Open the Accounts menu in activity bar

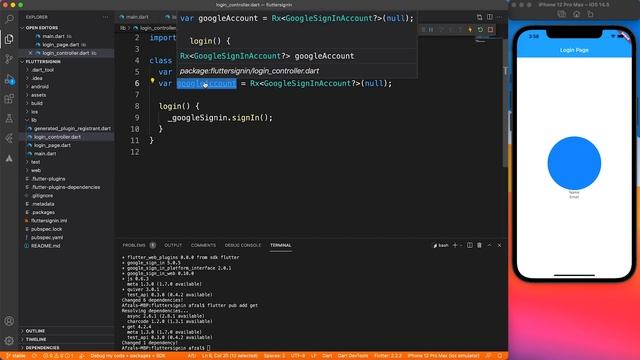click(9, 321)
